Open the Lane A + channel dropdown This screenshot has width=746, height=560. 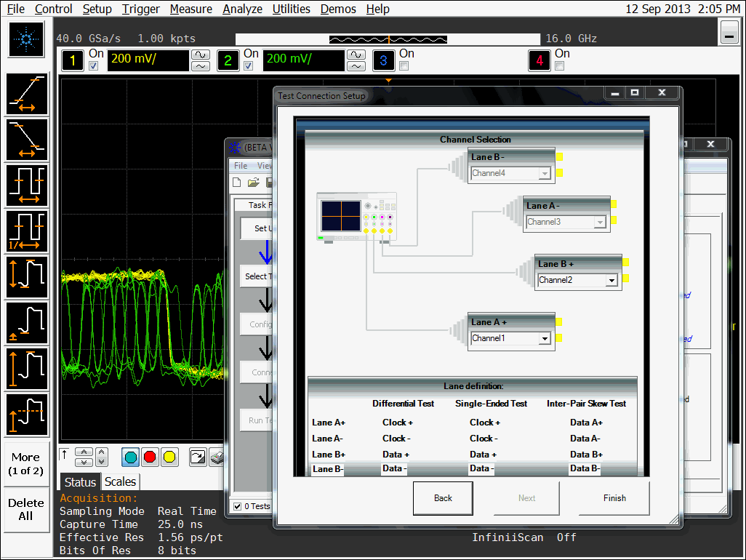(x=544, y=338)
